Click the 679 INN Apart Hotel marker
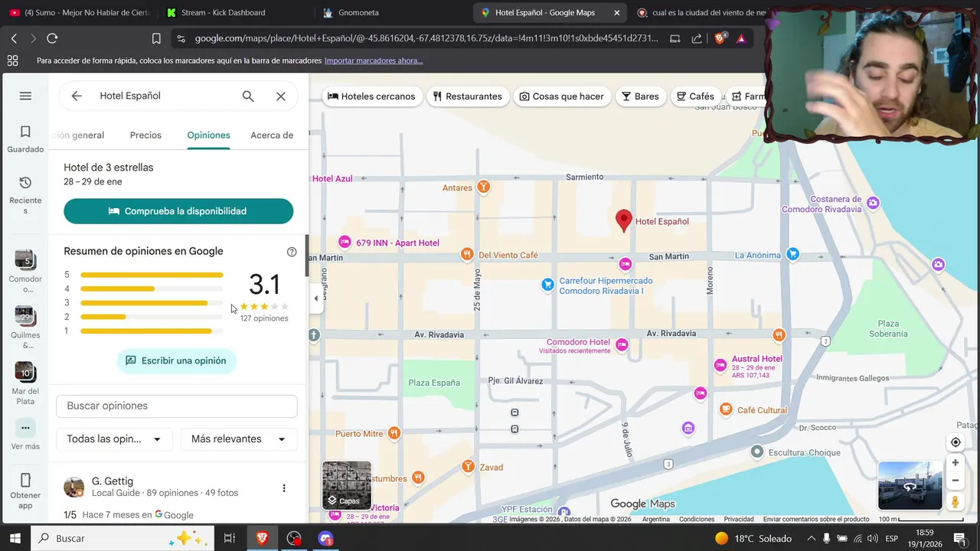Viewport: 980px width, 551px height. pos(345,243)
